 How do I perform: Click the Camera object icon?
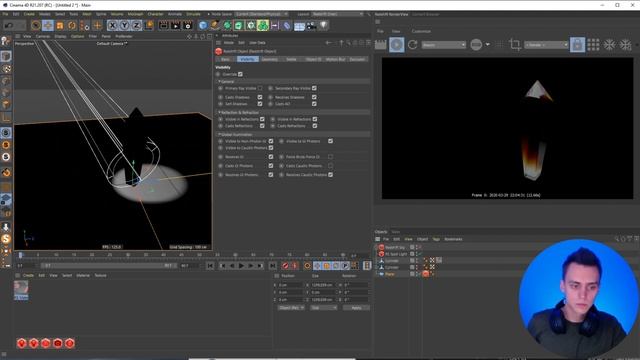[311, 26]
